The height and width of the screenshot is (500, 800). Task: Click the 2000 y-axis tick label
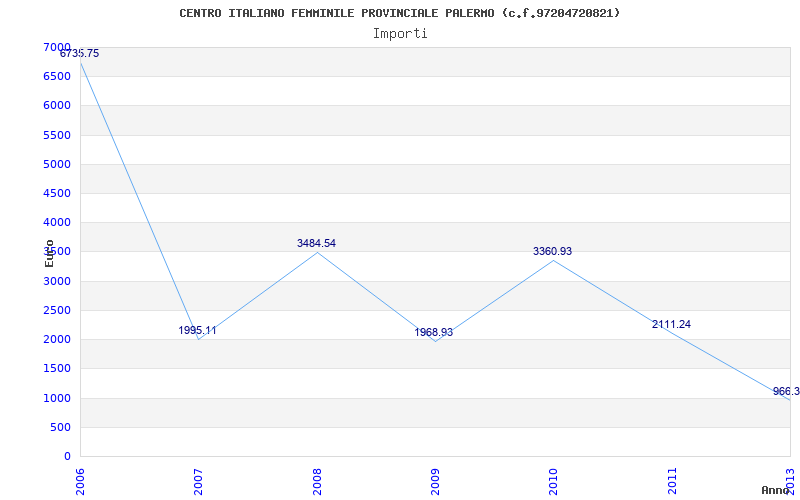tap(57, 339)
